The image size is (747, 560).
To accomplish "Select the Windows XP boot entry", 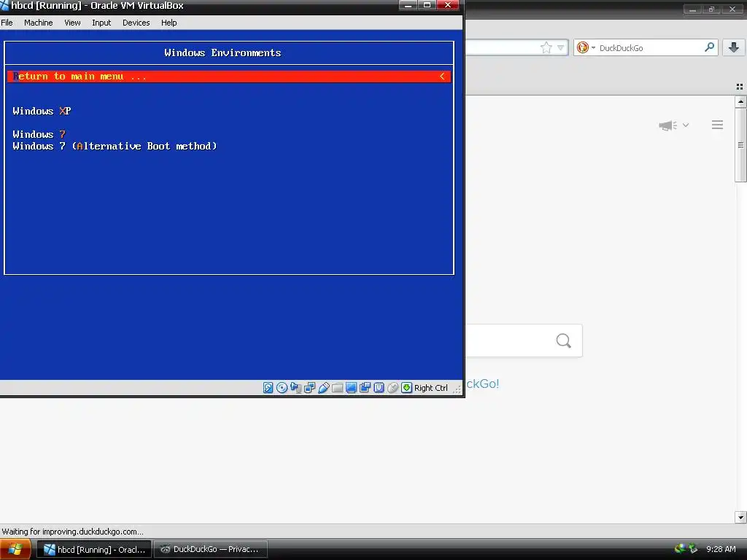I will 42,111.
